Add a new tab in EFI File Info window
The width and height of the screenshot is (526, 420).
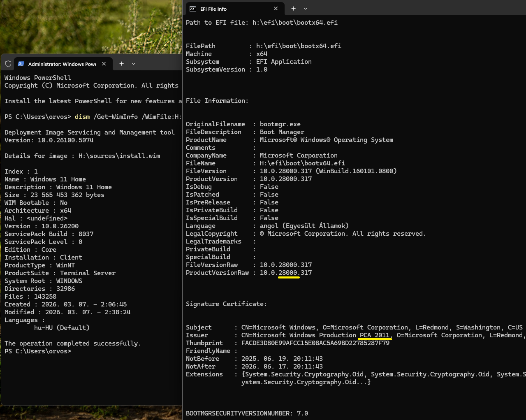click(x=293, y=9)
